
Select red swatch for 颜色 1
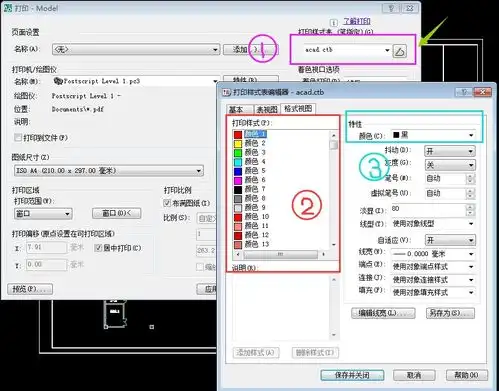[x=238, y=134]
